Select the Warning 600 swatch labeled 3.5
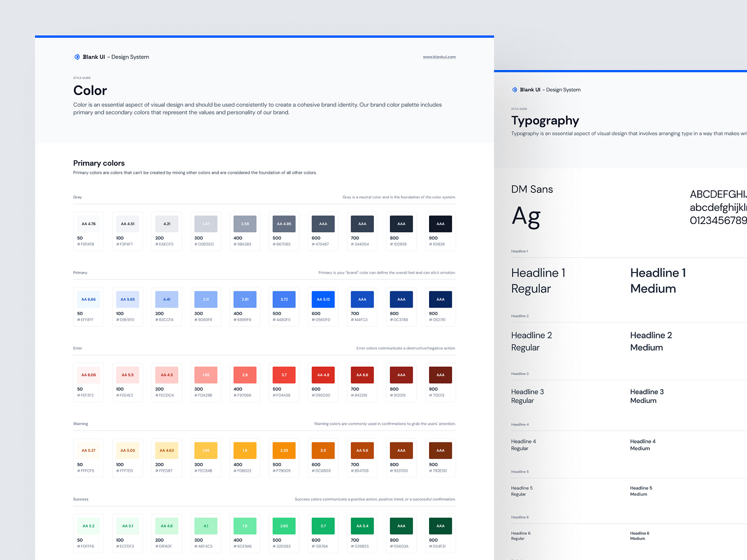 [x=323, y=451]
